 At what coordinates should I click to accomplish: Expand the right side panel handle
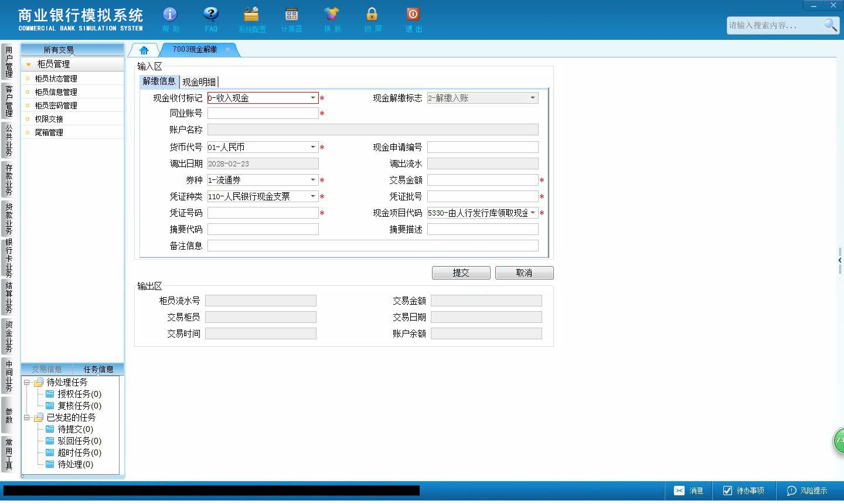coord(840,260)
